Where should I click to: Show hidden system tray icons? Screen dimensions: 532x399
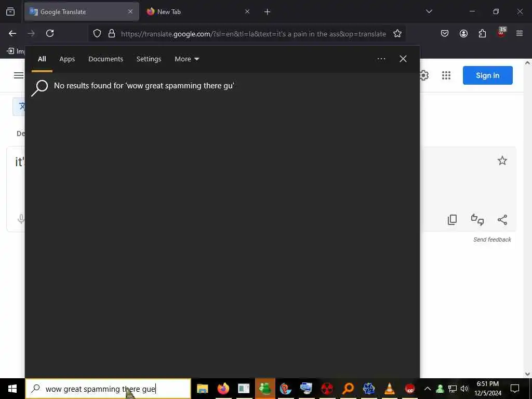point(428,389)
